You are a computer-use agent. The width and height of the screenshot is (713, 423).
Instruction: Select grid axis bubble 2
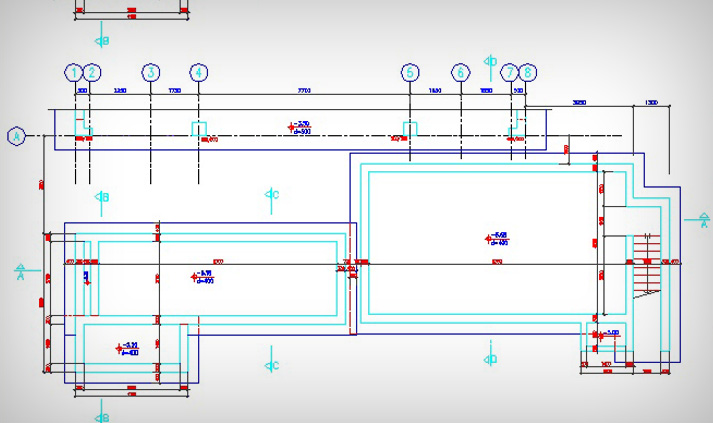pos(92,72)
